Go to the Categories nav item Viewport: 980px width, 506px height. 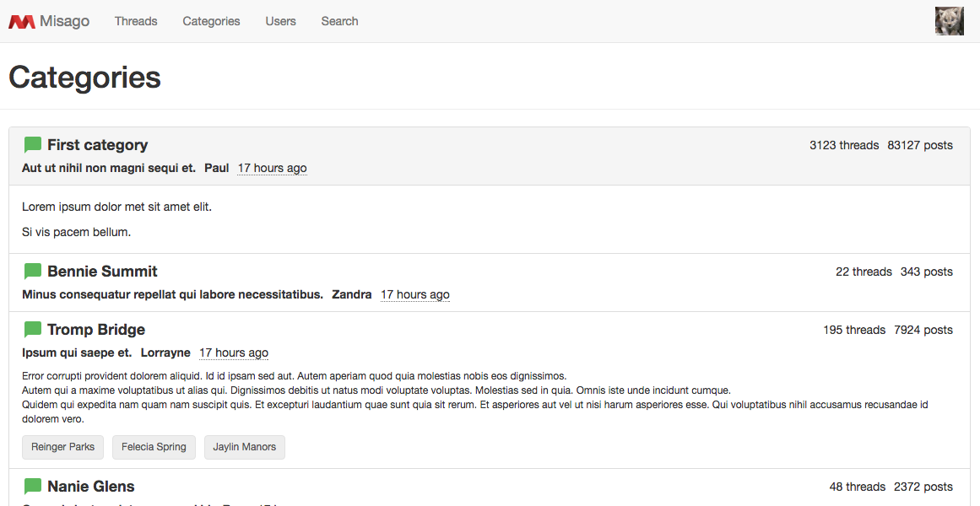pos(211,21)
